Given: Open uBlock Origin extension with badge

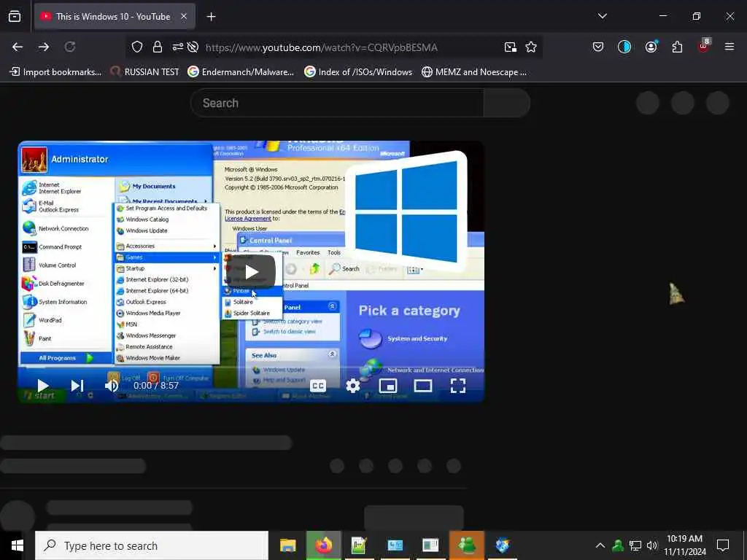Looking at the screenshot, I should (x=704, y=46).
